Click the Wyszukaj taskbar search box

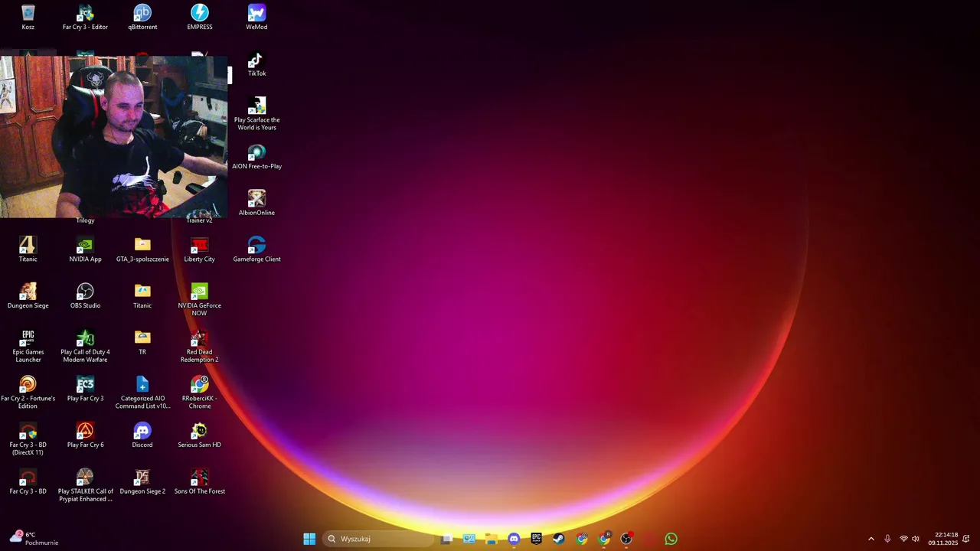point(379,539)
